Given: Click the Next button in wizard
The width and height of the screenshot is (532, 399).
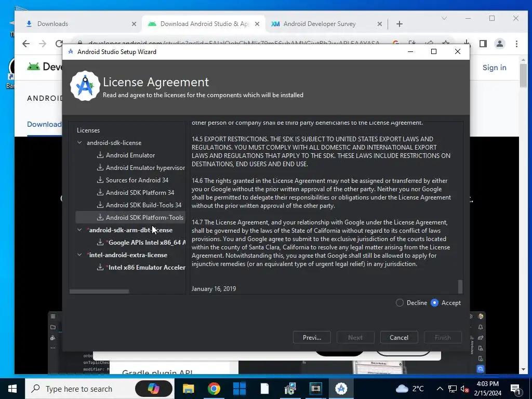Looking at the screenshot, I should tap(355, 338).
